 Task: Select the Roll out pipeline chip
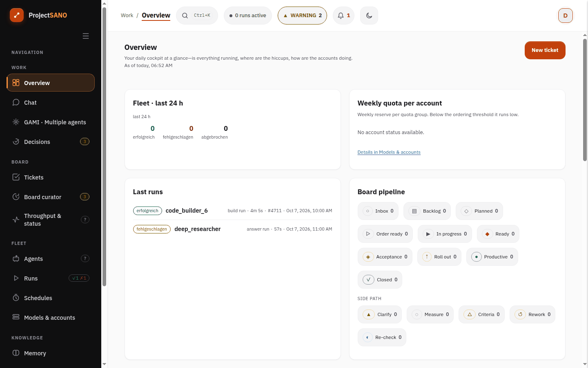[x=439, y=257]
